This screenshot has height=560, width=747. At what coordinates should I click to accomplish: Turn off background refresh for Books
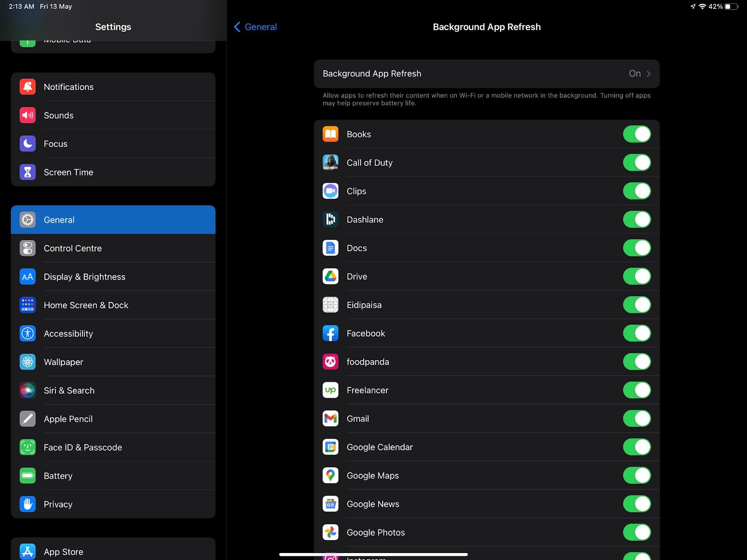click(x=637, y=135)
